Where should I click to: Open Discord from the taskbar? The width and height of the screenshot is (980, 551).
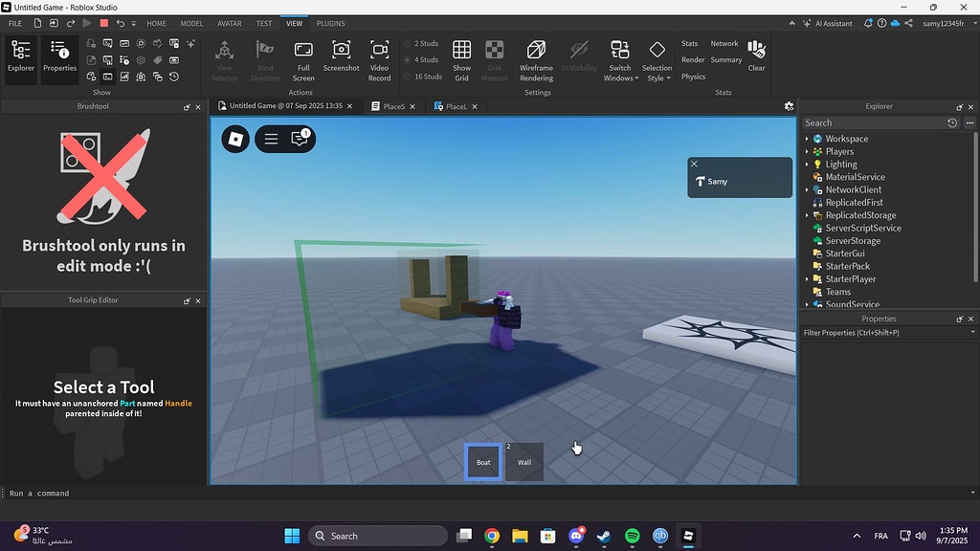(x=577, y=536)
